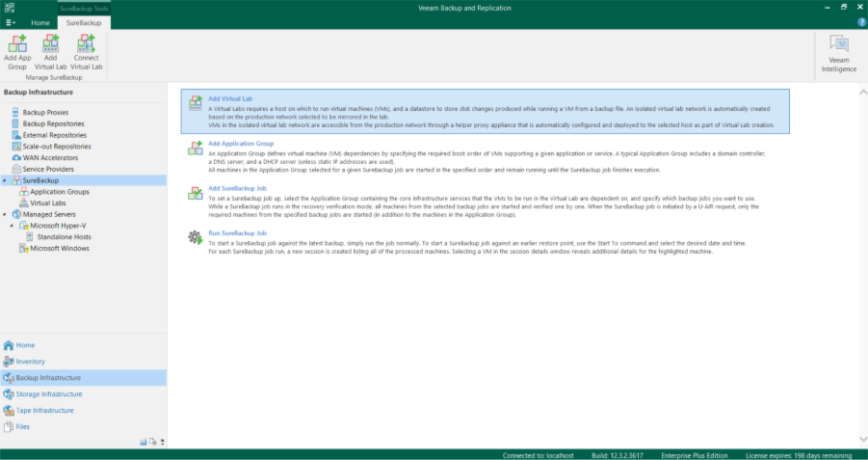
Task: Collapse the SureBackup tree node
Action: click(6, 180)
